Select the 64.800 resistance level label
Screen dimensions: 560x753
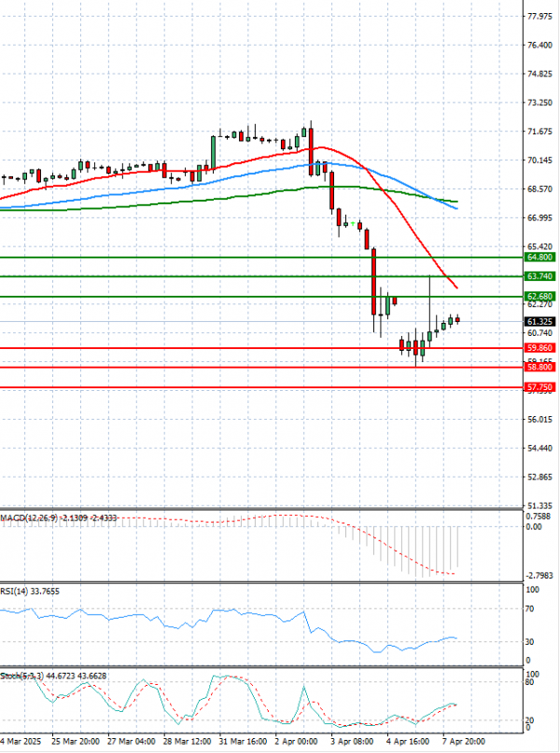tap(539, 258)
